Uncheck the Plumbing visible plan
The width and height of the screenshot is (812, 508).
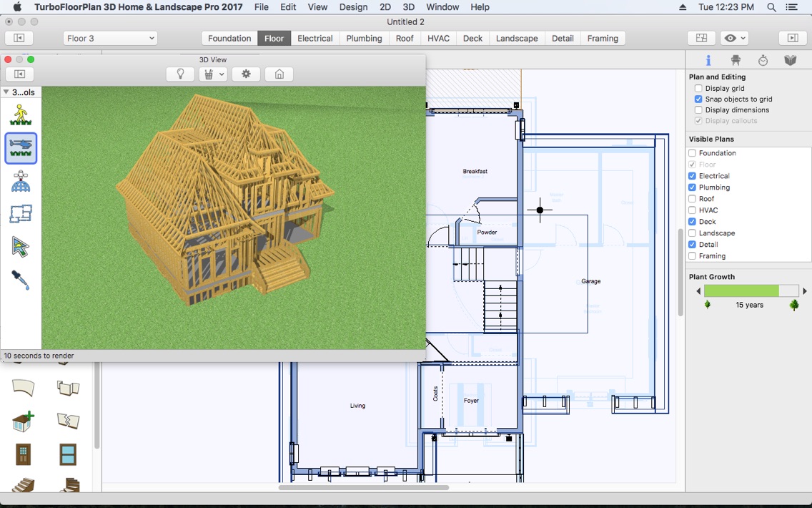[692, 187]
